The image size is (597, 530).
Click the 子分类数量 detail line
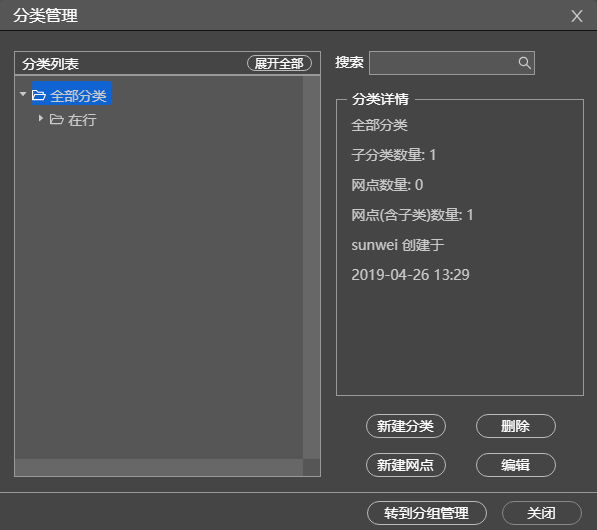point(394,155)
